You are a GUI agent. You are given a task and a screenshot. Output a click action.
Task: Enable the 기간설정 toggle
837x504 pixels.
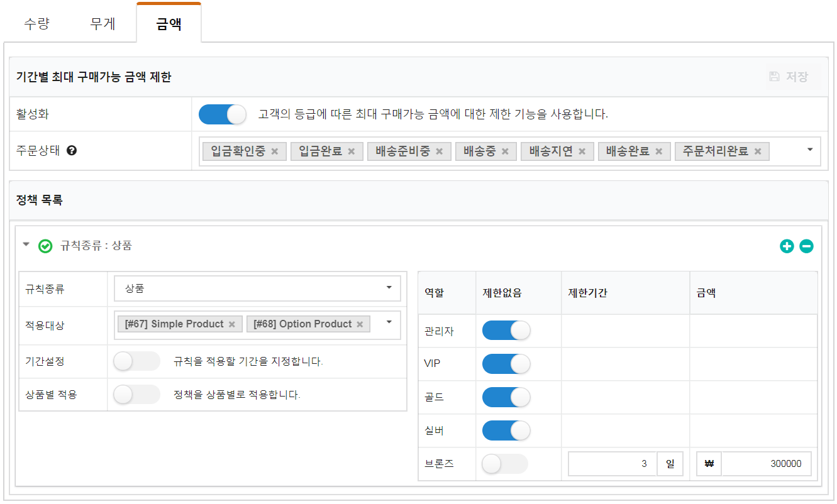(136, 361)
